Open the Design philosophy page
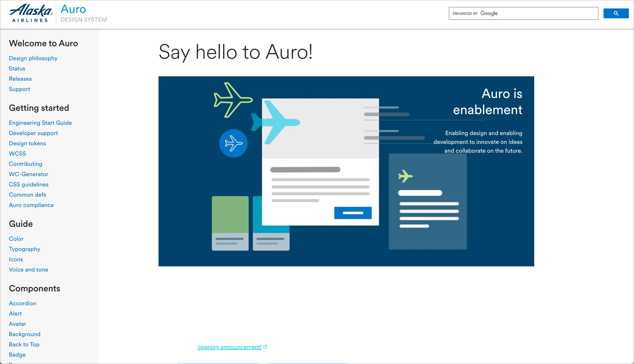Image resolution: width=634 pixels, height=364 pixels. click(33, 58)
